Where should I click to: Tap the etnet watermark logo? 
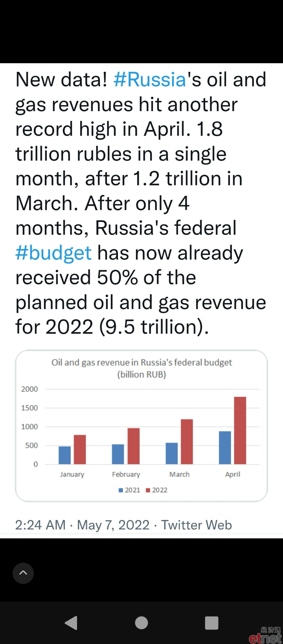click(265, 635)
